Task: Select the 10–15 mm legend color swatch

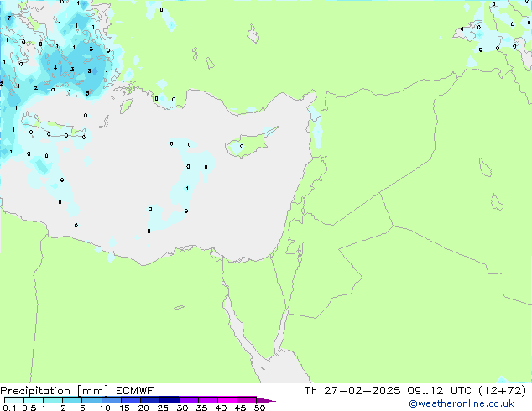Action: [x=112, y=400]
